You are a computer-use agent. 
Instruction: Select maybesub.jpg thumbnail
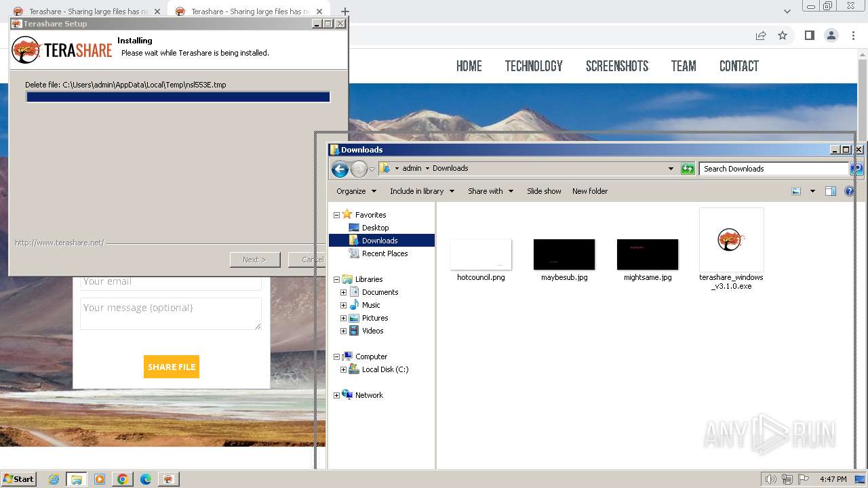564,255
